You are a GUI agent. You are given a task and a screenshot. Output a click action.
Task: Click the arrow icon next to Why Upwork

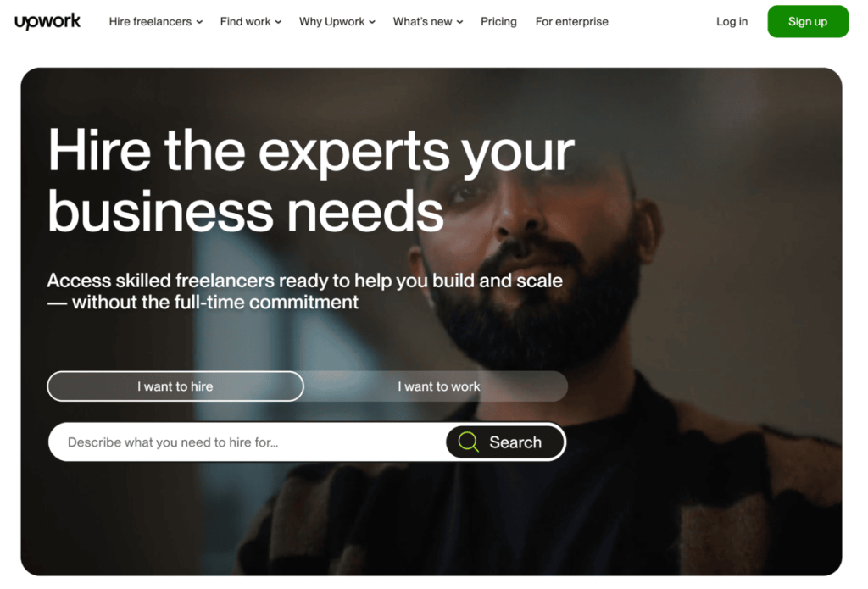(372, 22)
